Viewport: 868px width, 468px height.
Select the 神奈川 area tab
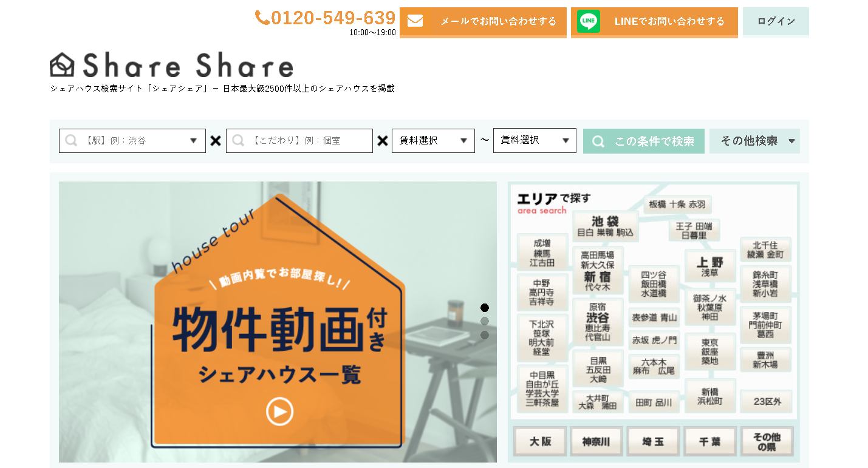pos(596,441)
